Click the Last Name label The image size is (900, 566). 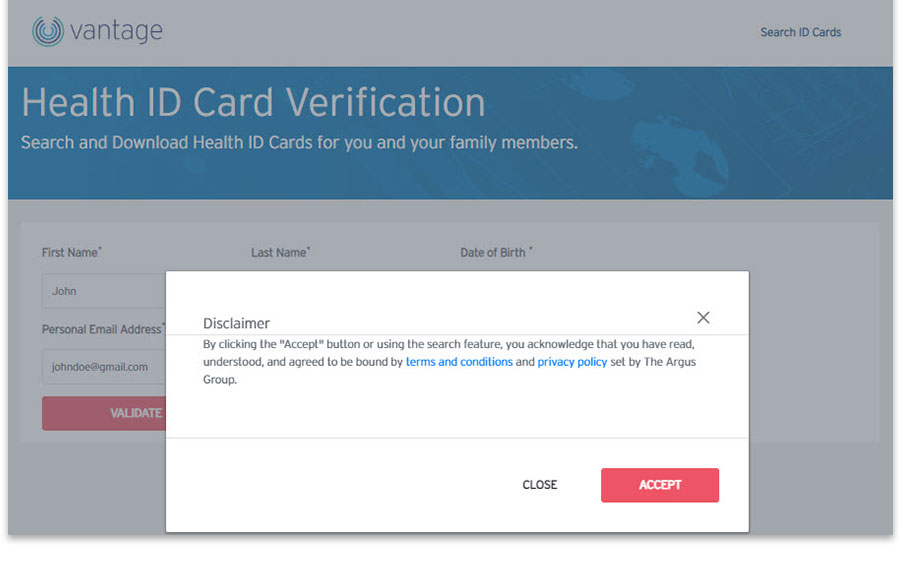coord(280,253)
